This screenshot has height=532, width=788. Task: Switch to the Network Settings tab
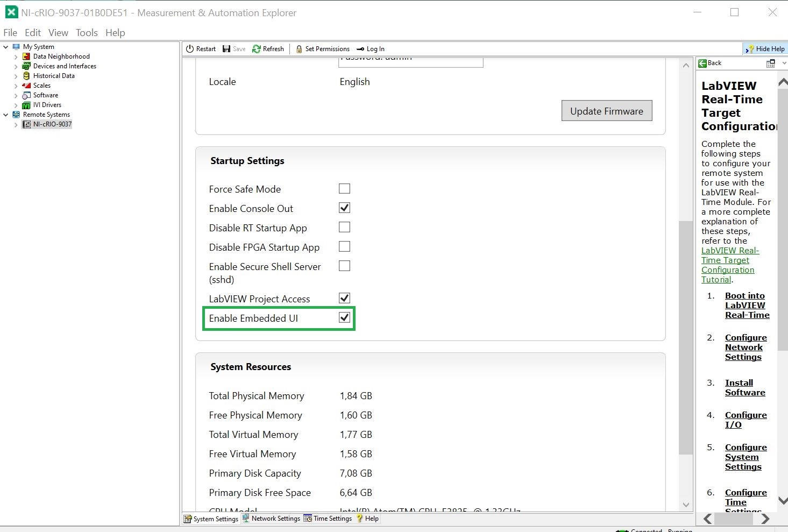tap(271, 519)
